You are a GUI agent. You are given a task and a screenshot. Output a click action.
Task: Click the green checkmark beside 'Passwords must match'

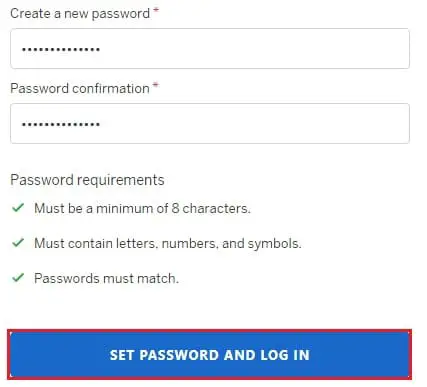18,277
